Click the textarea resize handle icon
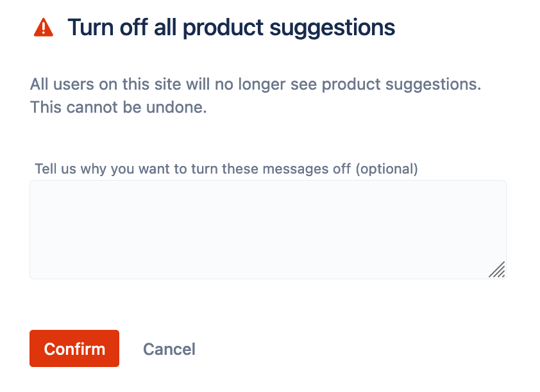The image size is (540, 392). [497, 270]
